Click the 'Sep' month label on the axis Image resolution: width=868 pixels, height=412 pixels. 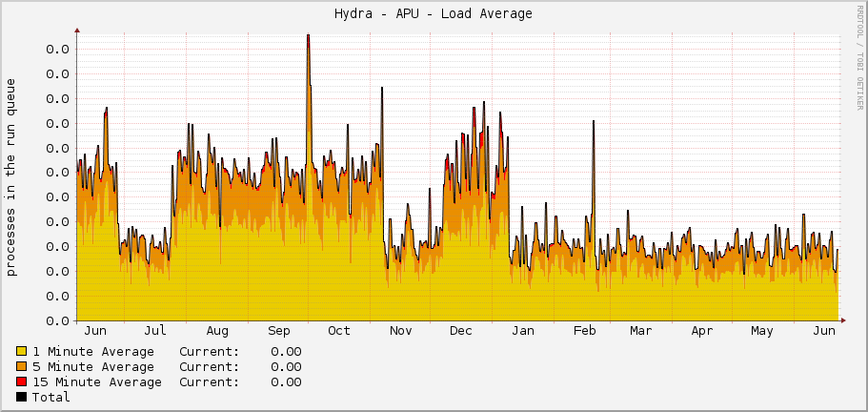tap(279, 331)
